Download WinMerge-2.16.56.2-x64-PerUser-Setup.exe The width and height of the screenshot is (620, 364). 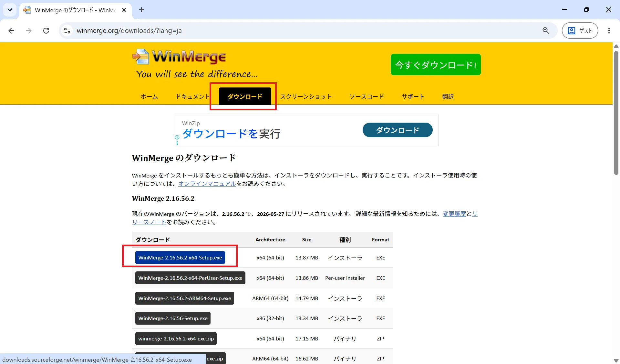pos(190,278)
